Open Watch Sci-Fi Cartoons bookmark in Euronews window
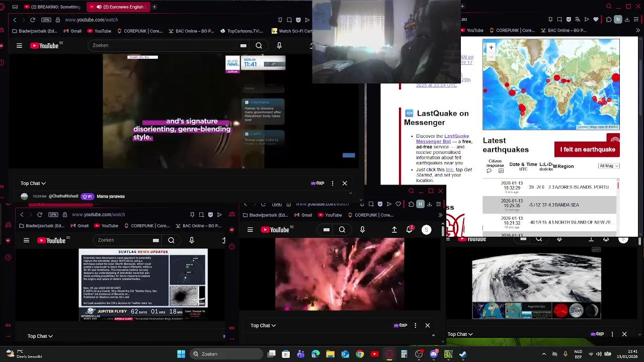Screen dimensions: 644x362 pyautogui.click(x=292, y=31)
